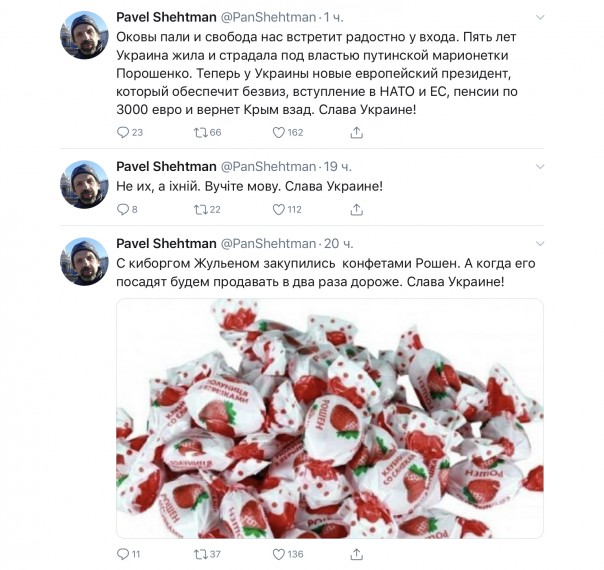
Task: Retweet the tweet with 22 retweets
Action: pos(200,209)
